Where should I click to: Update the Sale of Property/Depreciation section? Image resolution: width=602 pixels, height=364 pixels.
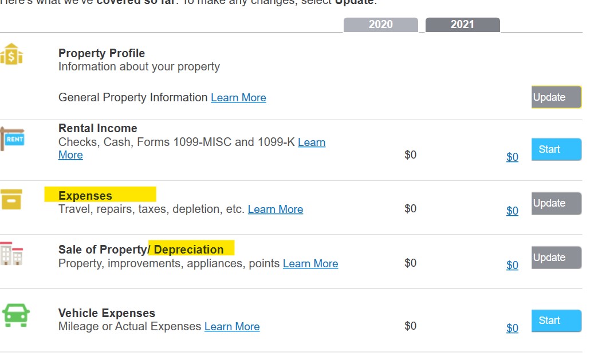556,258
